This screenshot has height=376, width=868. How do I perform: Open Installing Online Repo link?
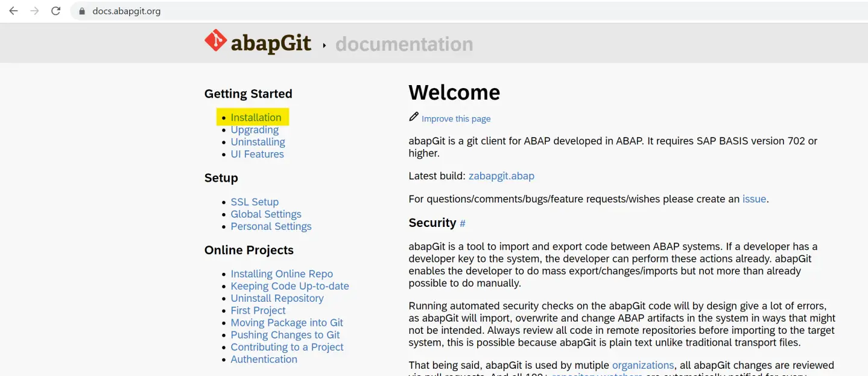tap(282, 274)
